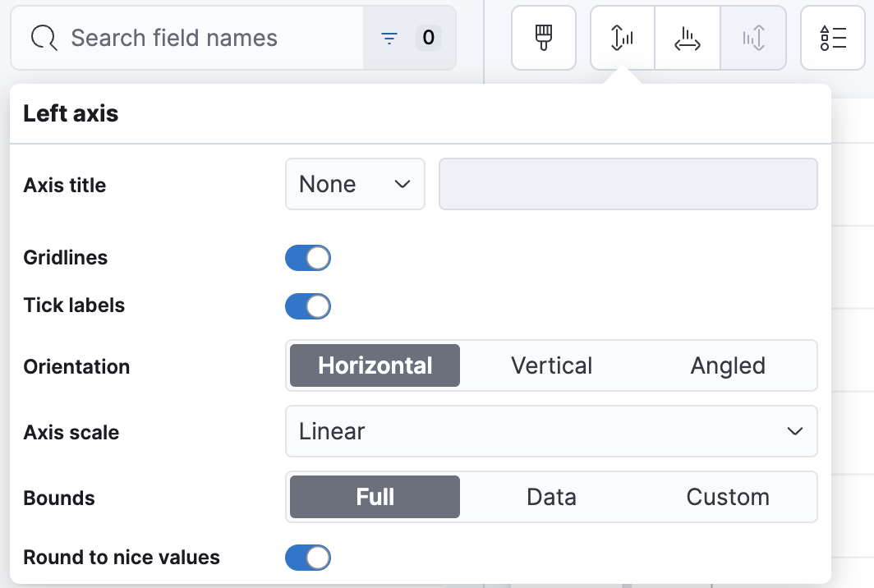Click the right axis settings icon

[753, 38]
